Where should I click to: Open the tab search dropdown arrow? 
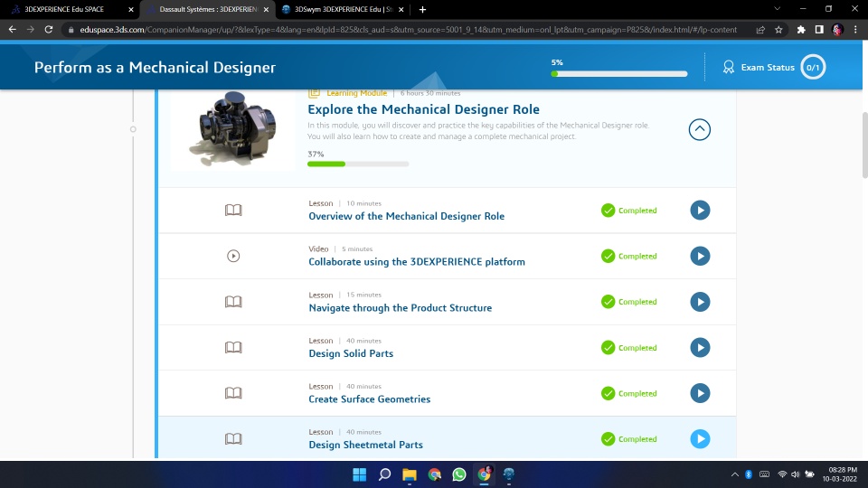778,9
